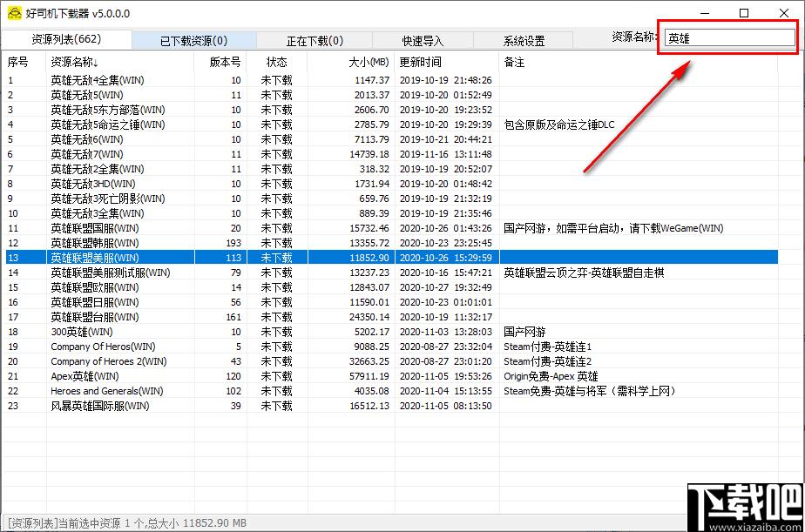
Task: Select row 英雄联盟日服(WIN)
Action: [x=392, y=302]
